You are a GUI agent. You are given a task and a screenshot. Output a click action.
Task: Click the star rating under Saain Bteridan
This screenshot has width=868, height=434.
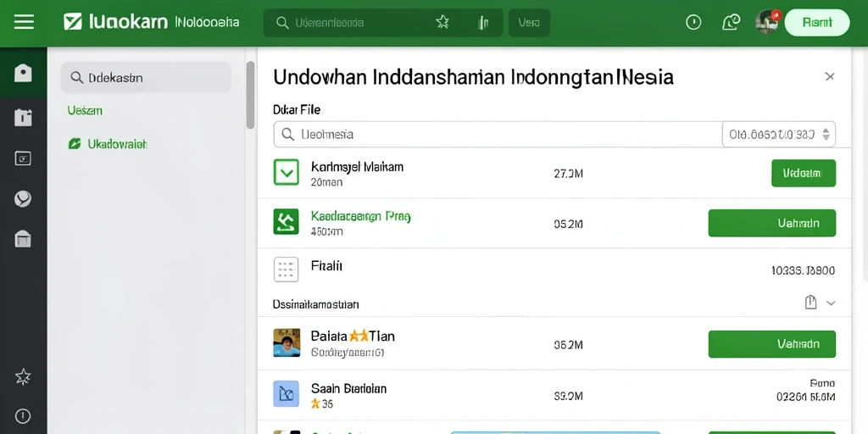pyautogui.click(x=322, y=403)
